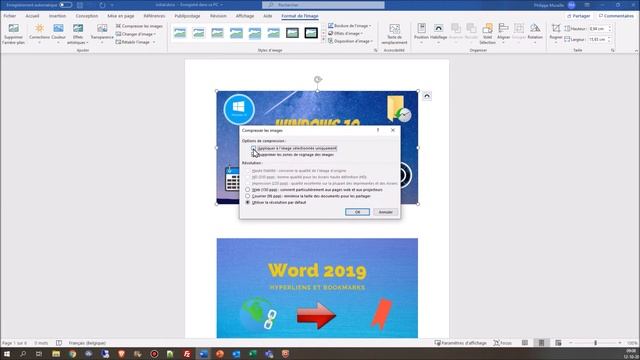This screenshot has height=360, width=640.
Task: Open the Volet Sélection pane
Action: (487, 33)
